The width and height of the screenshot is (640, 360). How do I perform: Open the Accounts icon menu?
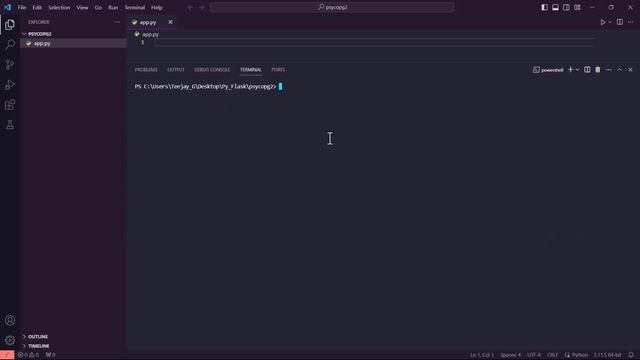10,320
